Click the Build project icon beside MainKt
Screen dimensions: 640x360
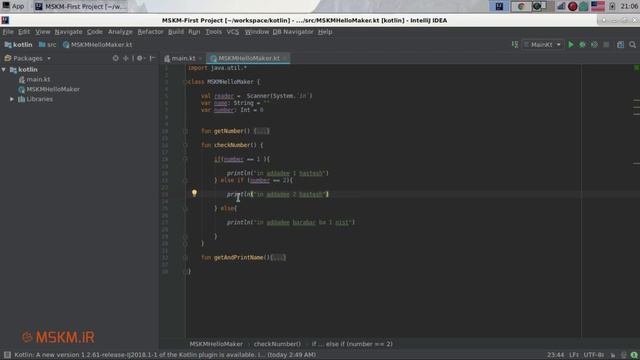click(x=515, y=45)
